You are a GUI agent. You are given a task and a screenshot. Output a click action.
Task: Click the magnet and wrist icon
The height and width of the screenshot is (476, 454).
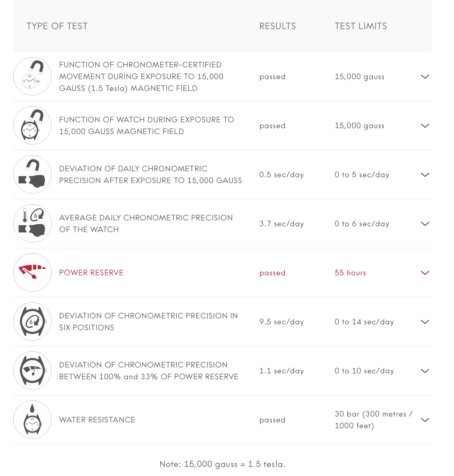point(32,175)
